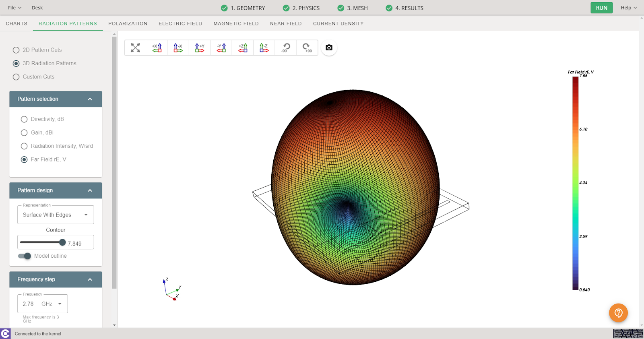
Task: Set view along +Z axis
Action: coord(243,48)
